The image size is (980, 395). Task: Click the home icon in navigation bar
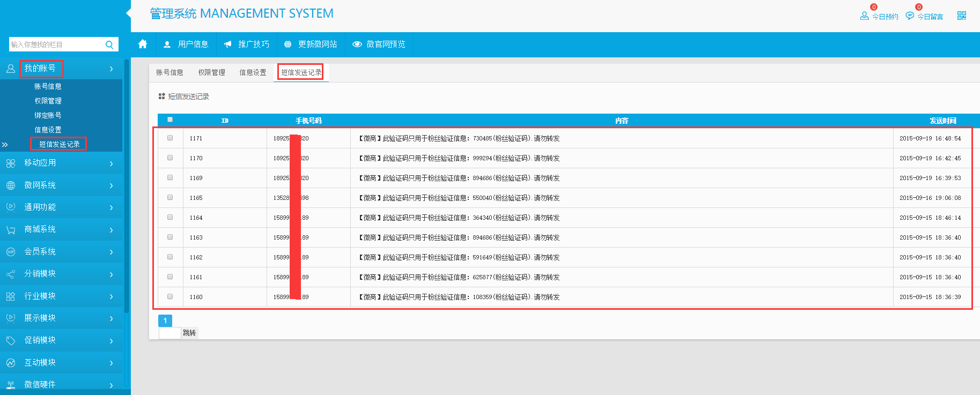[x=143, y=44]
